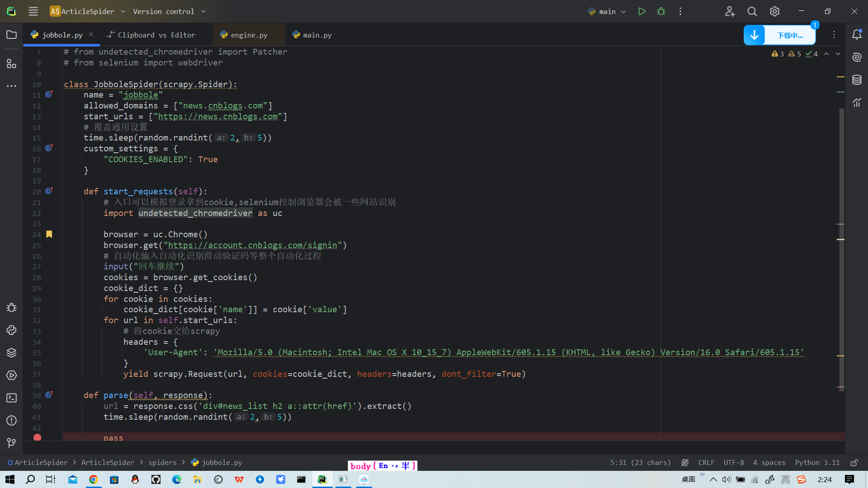Show more tool windows ellipsis in left sidebar
This screenshot has width=868, height=488.
12,86
